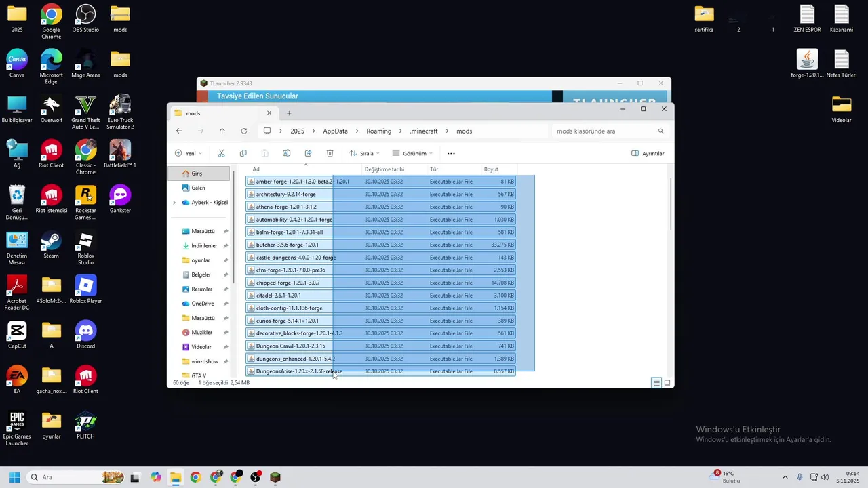Select Euro Truck Simulator 2 desktop icon
This screenshot has height=488, width=868.
coord(120,113)
